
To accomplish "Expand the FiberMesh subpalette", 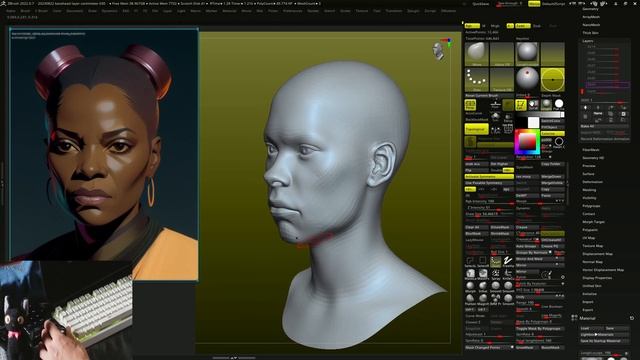I will point(591,150).
